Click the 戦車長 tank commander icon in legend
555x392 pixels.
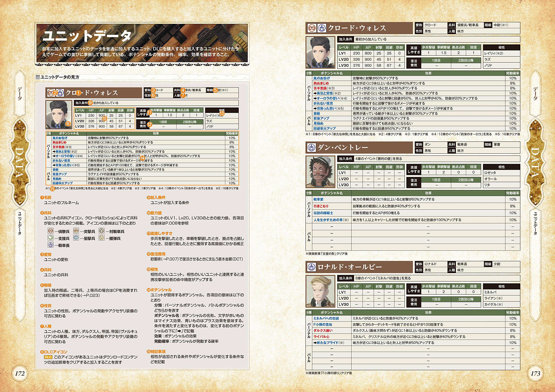tap(50, 245)
